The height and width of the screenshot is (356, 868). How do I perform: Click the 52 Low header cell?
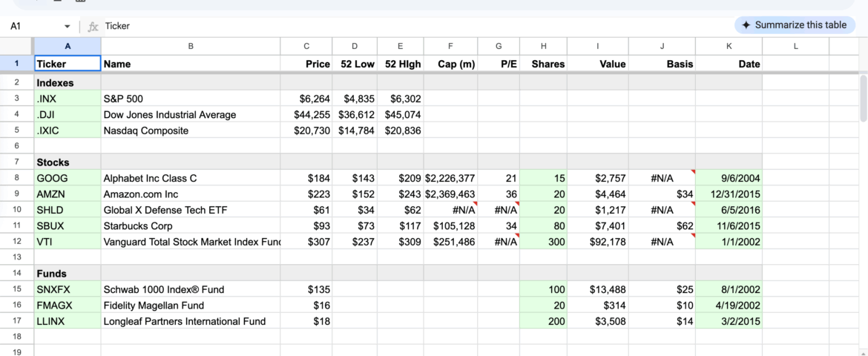click(355, 64)
